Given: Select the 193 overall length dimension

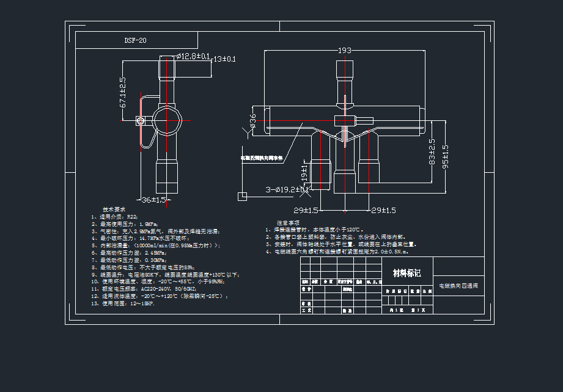Looking at the screenshot, I should click(x=345, y=51).
